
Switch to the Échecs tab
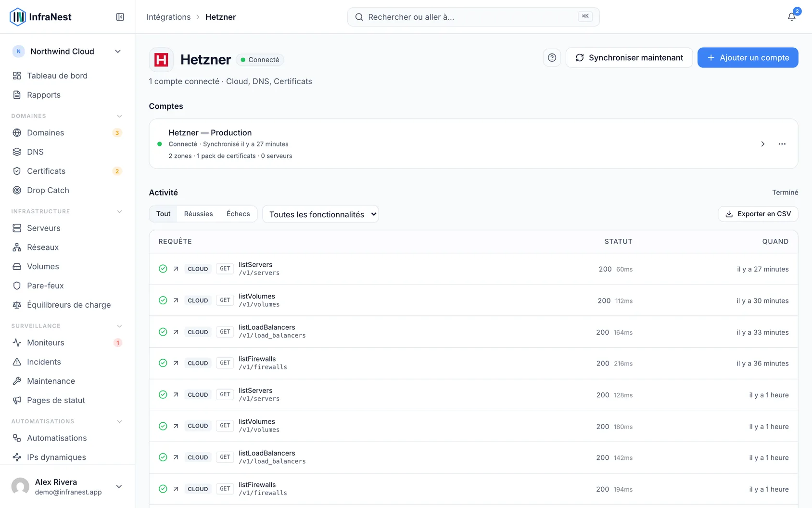tap(238, 214)
